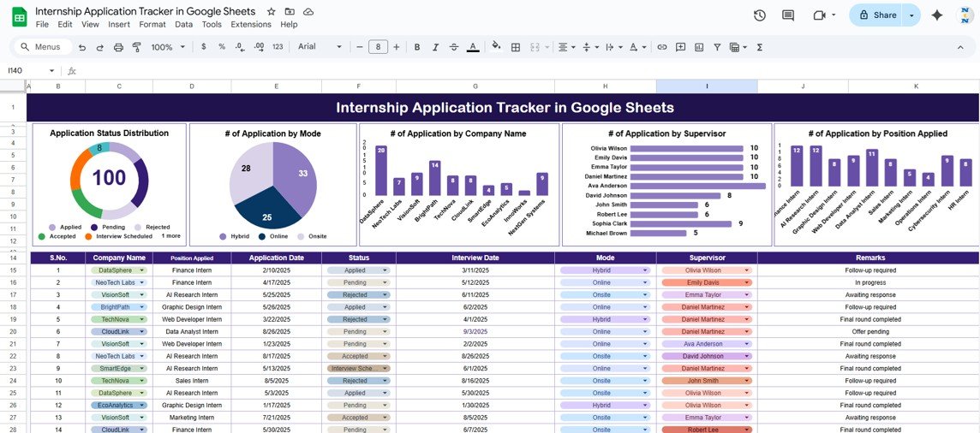Click the Undo icon in toolbar
The width and height of the screenshot is (980, 433).
(x=82, y=47)
